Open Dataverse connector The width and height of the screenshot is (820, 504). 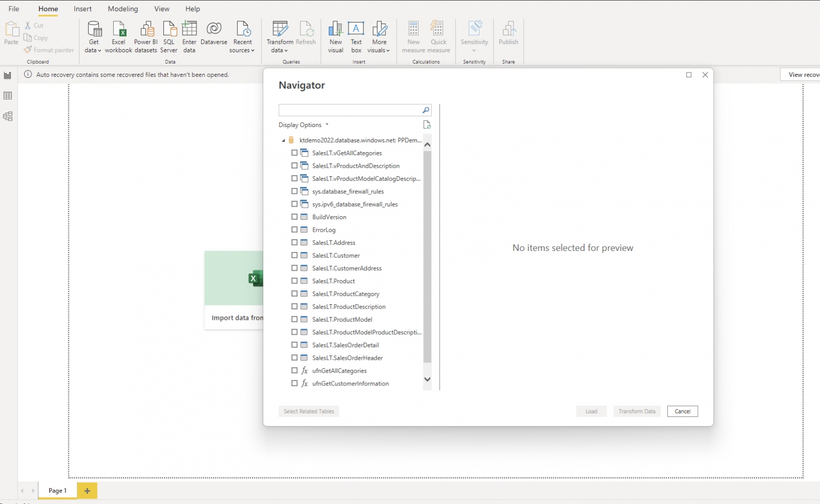pyautogui.click(x=214, y=36)
